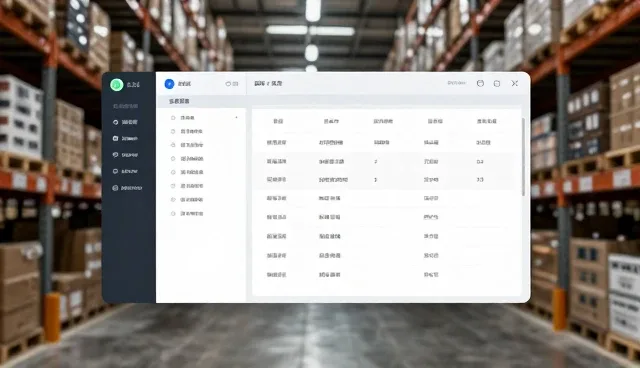Sort by the third table column header
The width and height of the screenshot is (640, 368).
(383, 121)
